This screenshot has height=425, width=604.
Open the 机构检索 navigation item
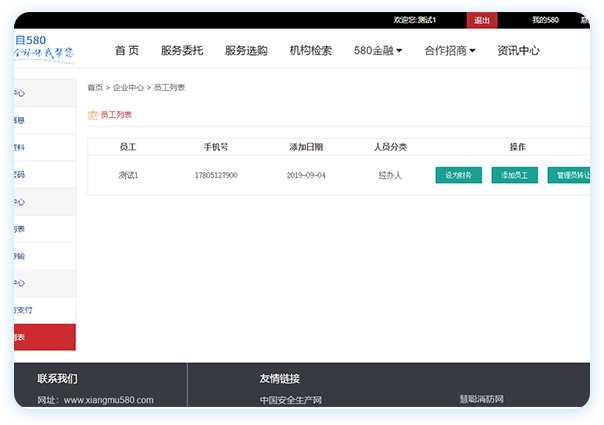point(310,51)
